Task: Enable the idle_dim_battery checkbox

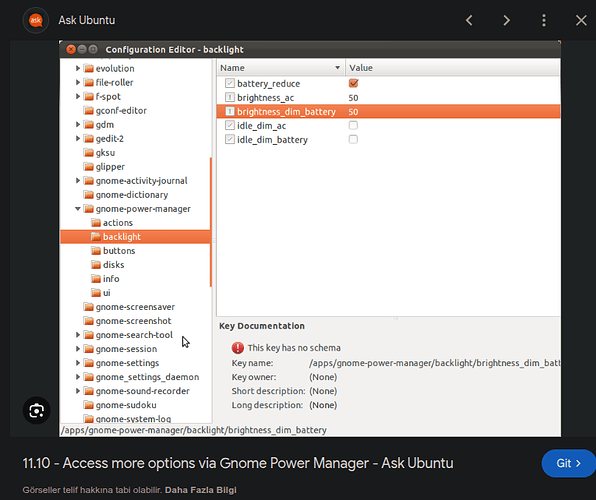Action: tap(353, 139)
